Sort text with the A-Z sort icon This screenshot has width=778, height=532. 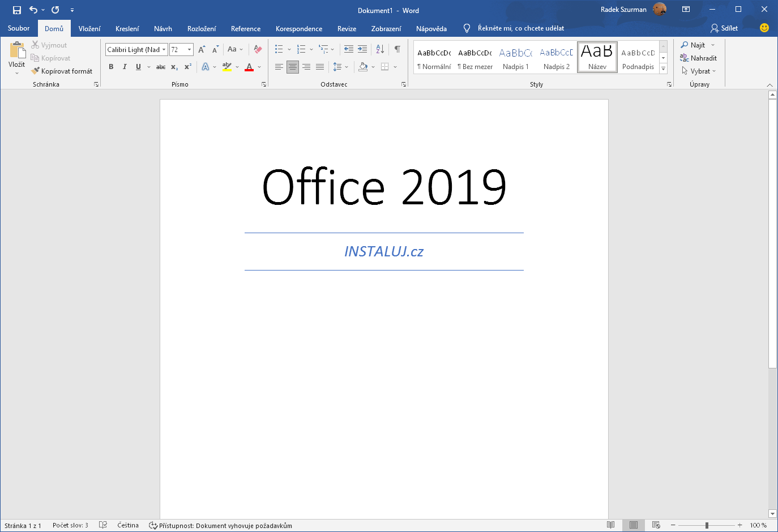[x=380, y=49]
